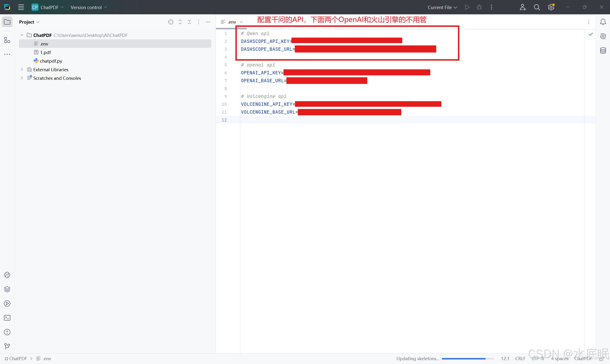This screenshot has width=610, height=364.
Task: Click VOLCENGINE_API_KEY text in editor
Action: pyautogui.click(x=266, y=104)
